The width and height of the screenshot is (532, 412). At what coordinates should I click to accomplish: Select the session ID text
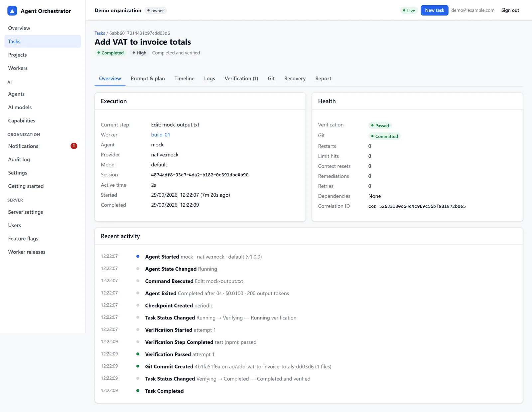(200, 175)
